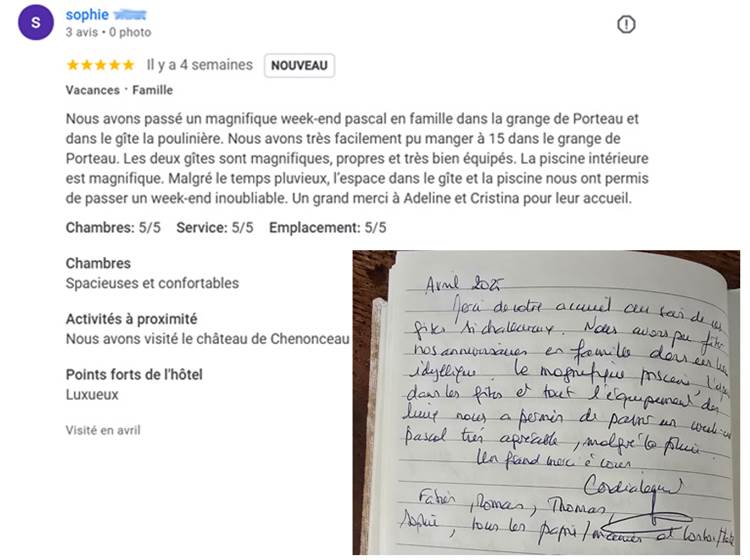Click the NOUVEAU badge

pyautogui.click(x=299, y=66)
